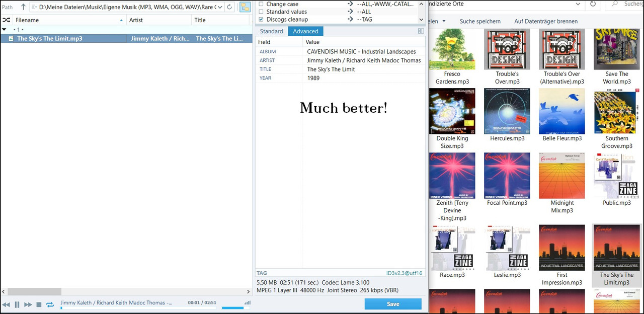Click the arrow next to Standard values
Image resolution: width=644 pixels, height=314 pixels.
pos(350,12)
